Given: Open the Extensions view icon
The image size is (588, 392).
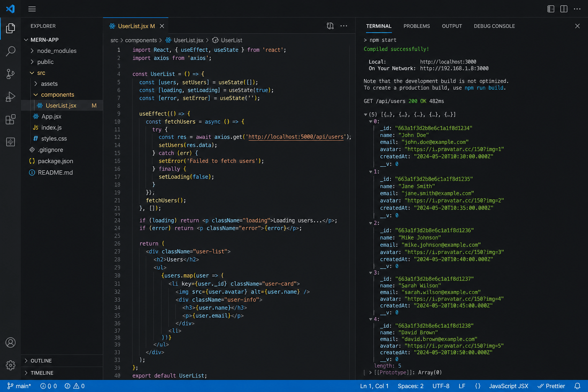Looking at the screenshot, I should (11, 119).
